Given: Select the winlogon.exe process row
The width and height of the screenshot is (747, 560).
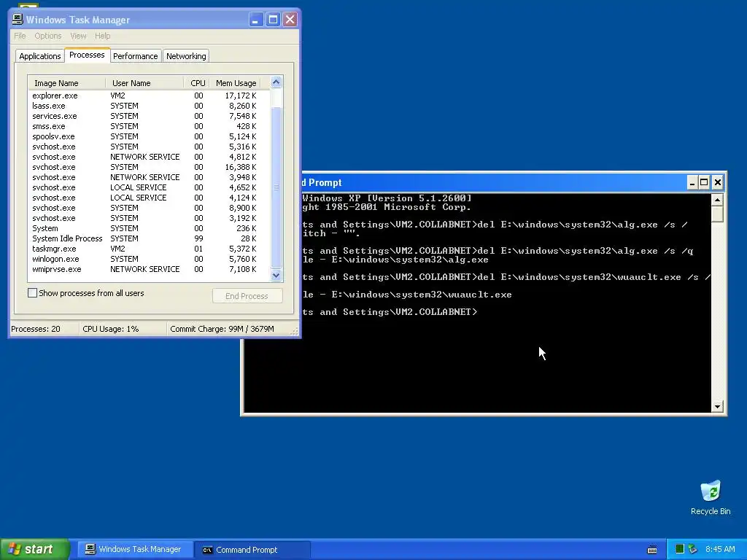Looking at the screenshot, I should [149, 259].
